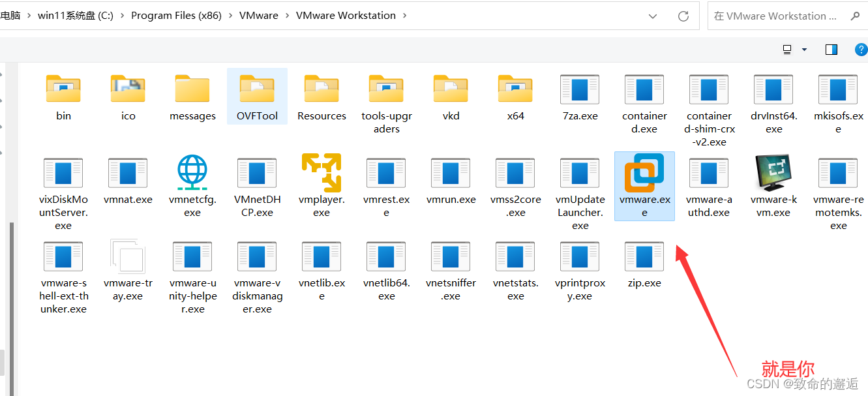The width and height of the screenshot is (868, 396).
Task: Select the vnetlib64.exe file
Action: (x=386, y=270)
